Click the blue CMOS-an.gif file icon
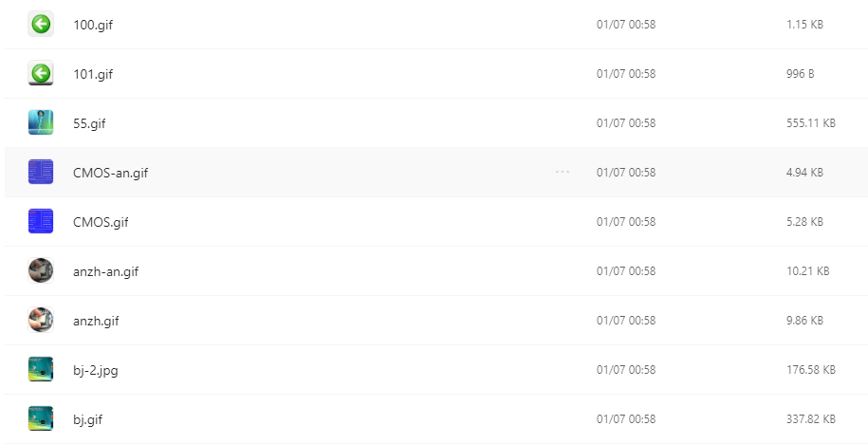Image resolution: width=868 pixels, height=444 pixels. 41,172
